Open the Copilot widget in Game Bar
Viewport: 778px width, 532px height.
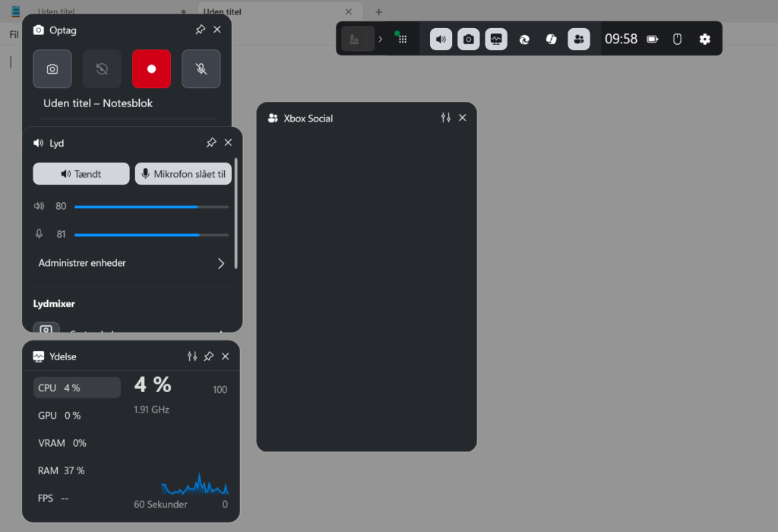click(x=552, y=40)
